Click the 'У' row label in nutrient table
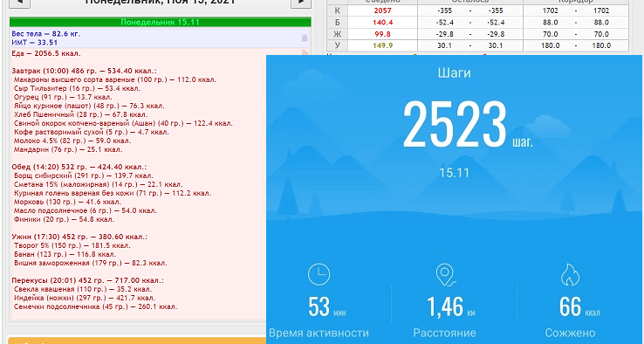This screenshot has width=644, height=344. [x=338, y=45]
